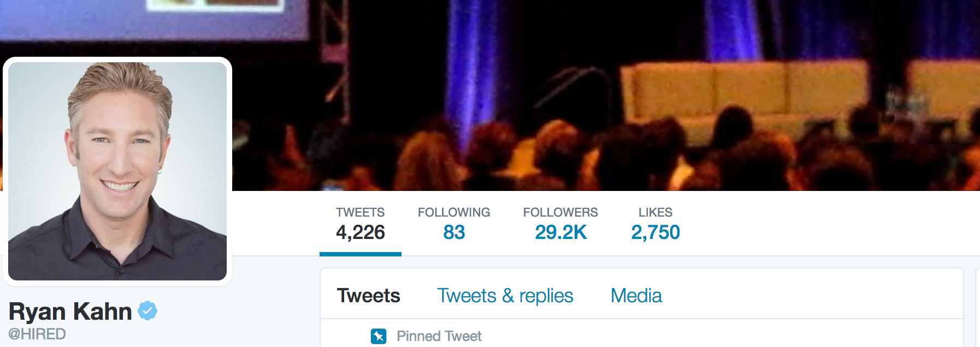Open the 83 following count
This screenshot has width=980, height=347.
pyautogui.click(x=454, y=232)
